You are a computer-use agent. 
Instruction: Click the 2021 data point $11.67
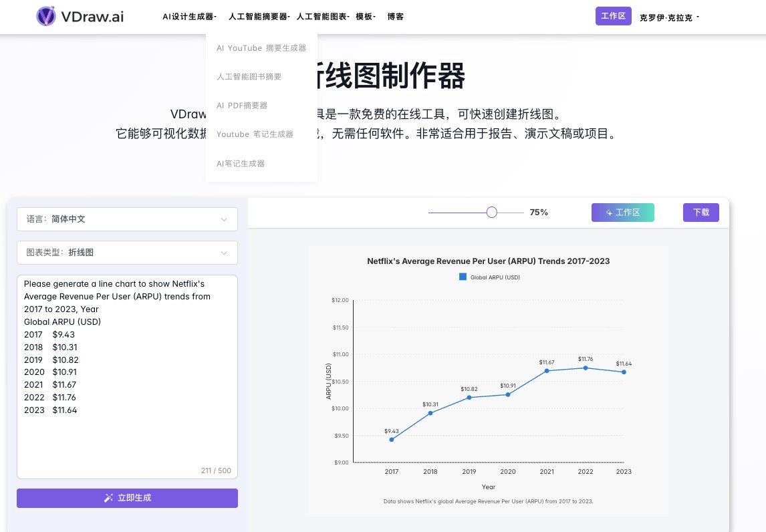click(x=547, y=371)
